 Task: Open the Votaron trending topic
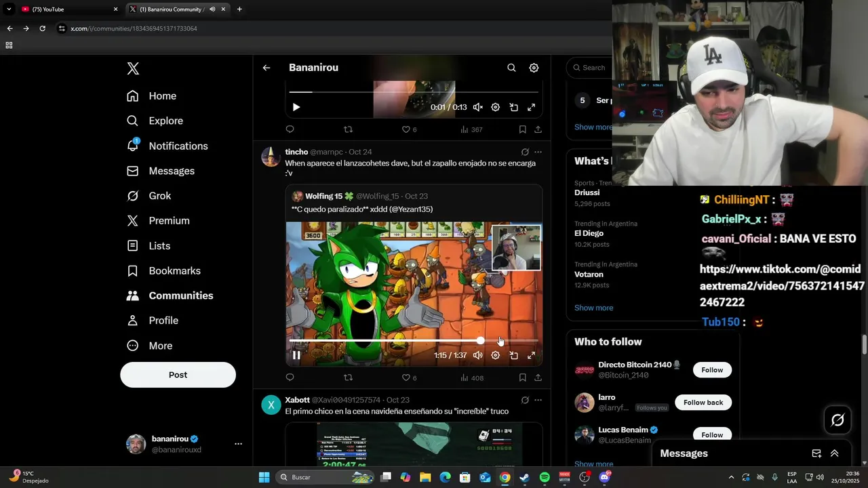(589, 274)
